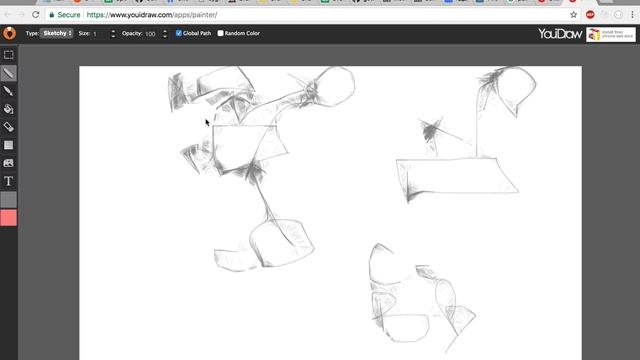Image resolution: width=640 pixels, height=360 pixels.
Task: Reload the page with browser refresh button
Action: tap(36, 15)
